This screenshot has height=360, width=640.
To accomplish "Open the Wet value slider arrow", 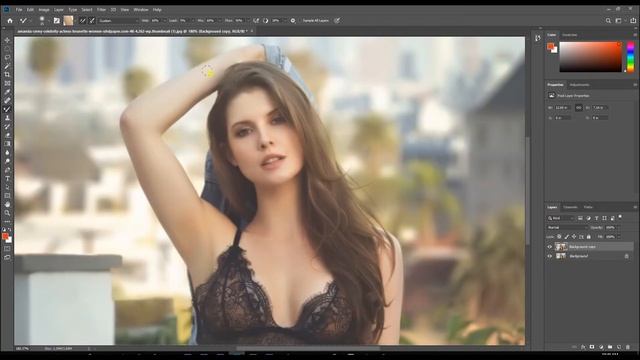I will point(164,20).
